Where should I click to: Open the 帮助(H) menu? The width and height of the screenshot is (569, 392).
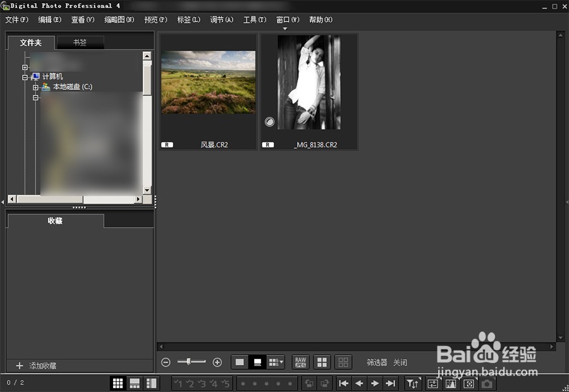click(x=321, y=20)
